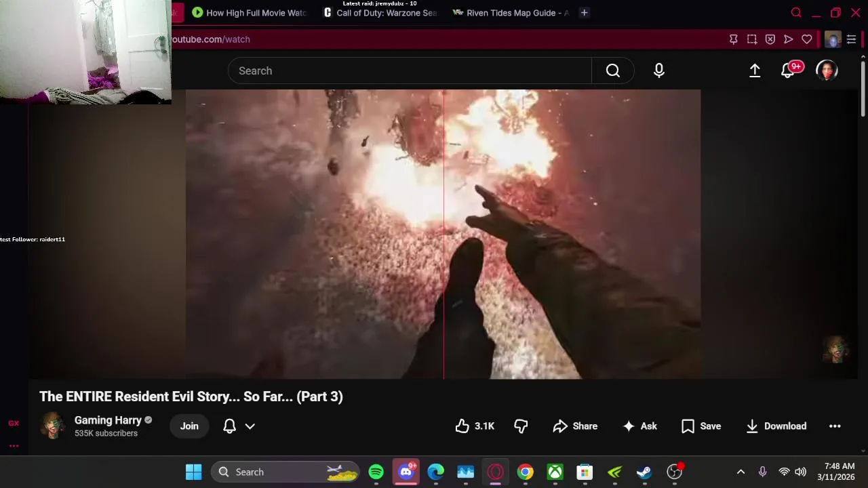Viewport: 868px width, 488px height.
Task: Open new browser tab with plus icon
Action: point(584,13)
